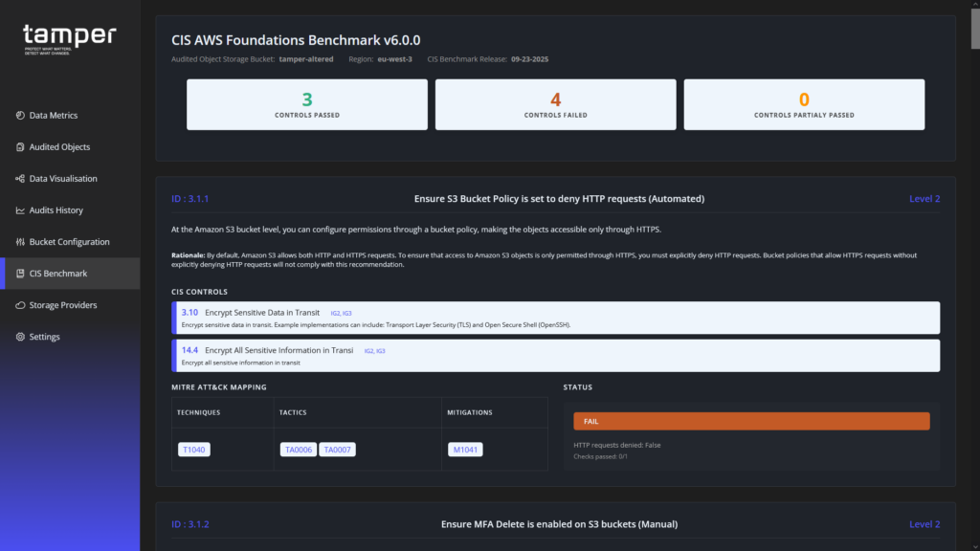
Task: Go to the Audits History page
Action: [56, 210]
